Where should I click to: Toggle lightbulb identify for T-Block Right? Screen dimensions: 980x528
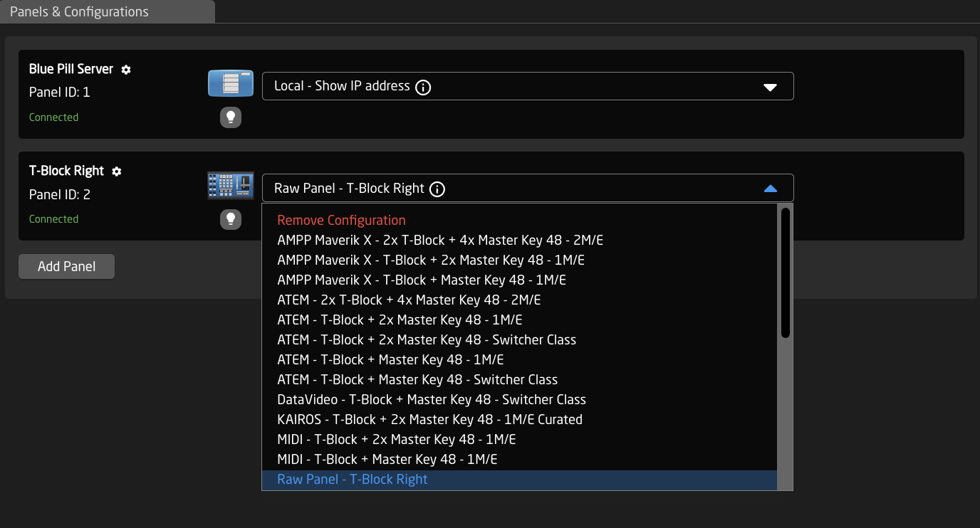(x=230, y=219)
